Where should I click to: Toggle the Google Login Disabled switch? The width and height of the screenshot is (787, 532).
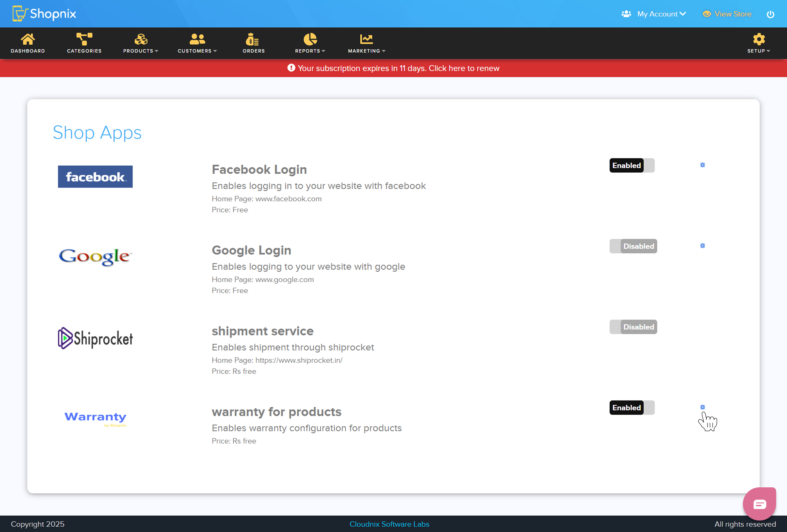click(633, 246)
